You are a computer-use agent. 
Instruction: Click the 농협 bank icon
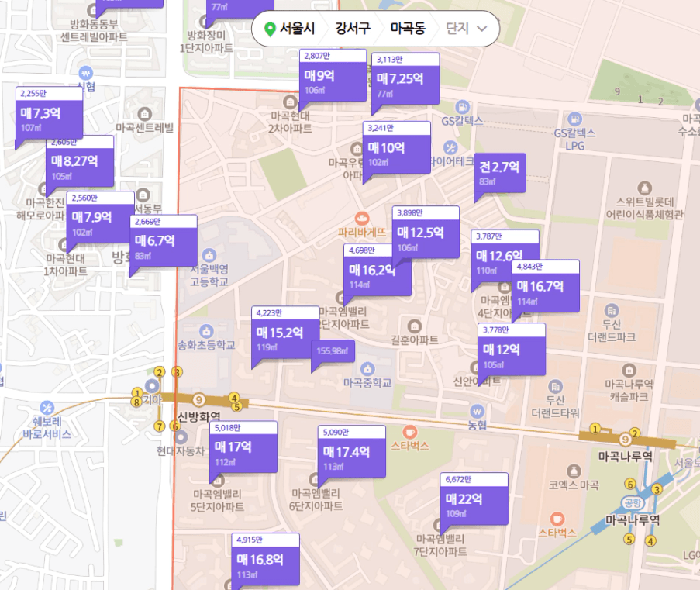(x=477, y=411)
